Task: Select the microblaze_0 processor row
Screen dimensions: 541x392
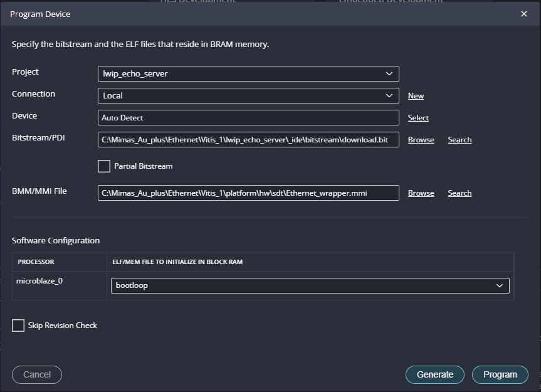Action: [x=40, y=281]
